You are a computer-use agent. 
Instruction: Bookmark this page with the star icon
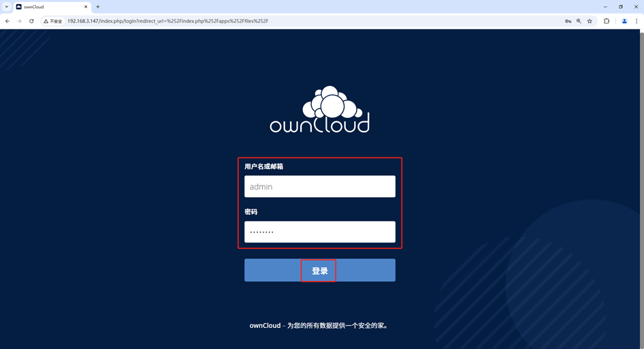[x=590, y=21]
